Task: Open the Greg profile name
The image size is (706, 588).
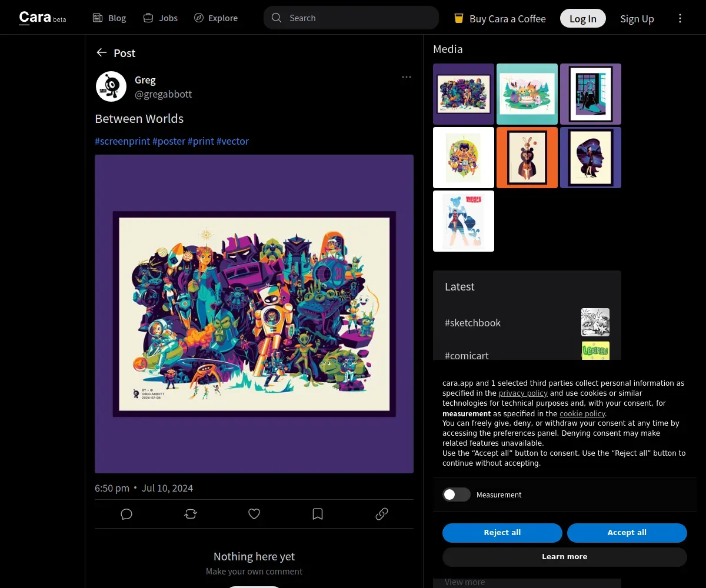Action: coord(145,80)
